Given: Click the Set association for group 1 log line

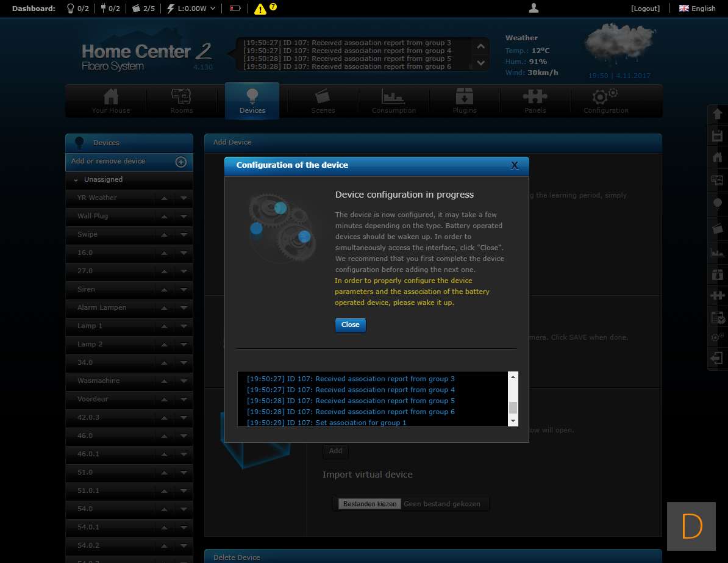Looking at the screenshot, I should pyautogui.click(x=326, y=423).
